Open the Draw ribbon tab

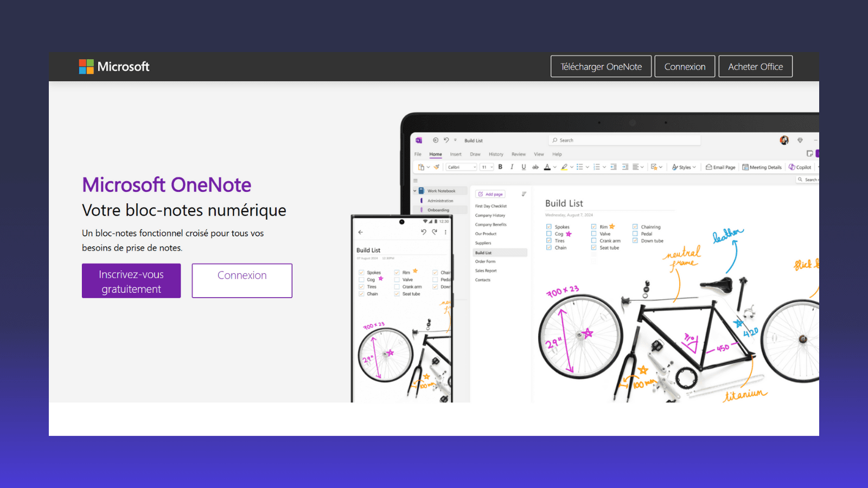[x=475, y=155]
